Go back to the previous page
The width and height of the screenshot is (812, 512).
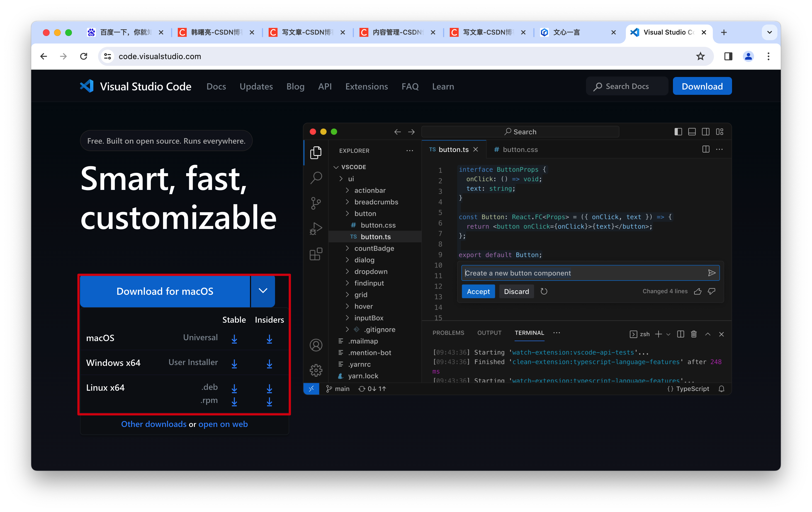point(43,56)
